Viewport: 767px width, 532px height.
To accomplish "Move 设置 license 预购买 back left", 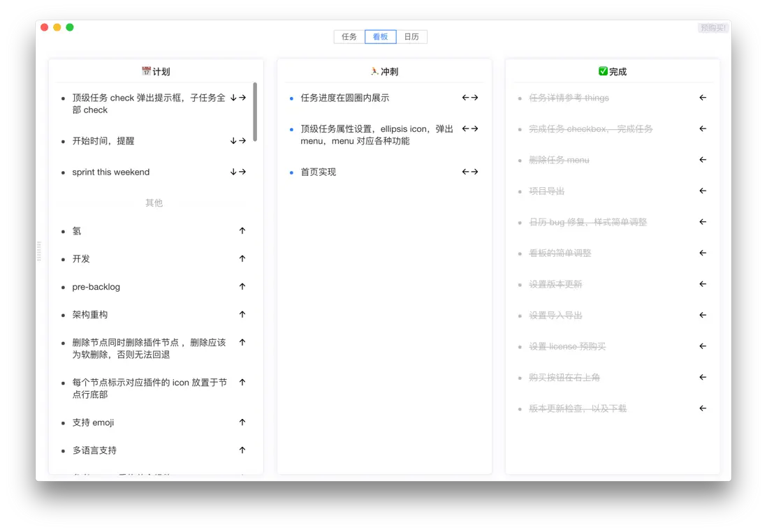I will point(703,346).
